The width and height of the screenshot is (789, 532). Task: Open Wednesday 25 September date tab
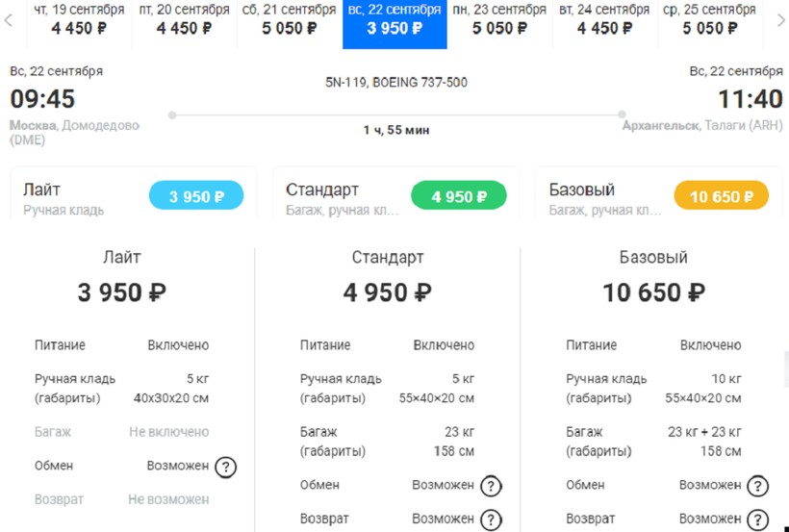[x=709, y=19]
